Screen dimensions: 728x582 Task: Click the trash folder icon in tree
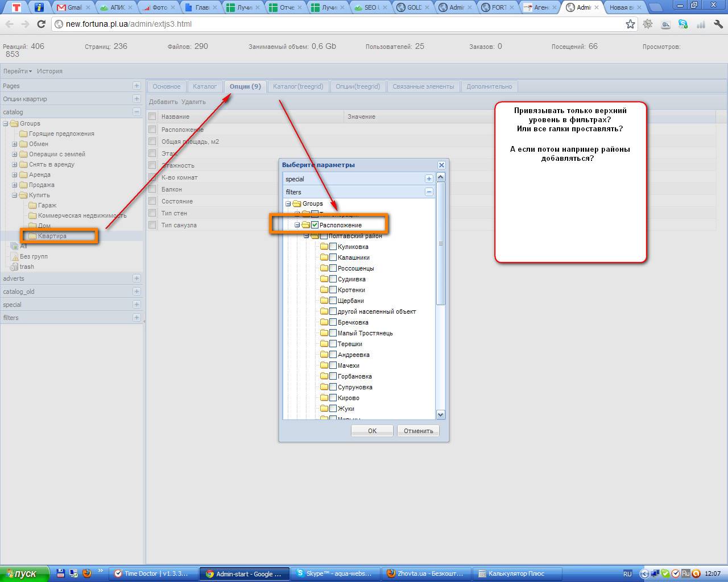(14, 267)
